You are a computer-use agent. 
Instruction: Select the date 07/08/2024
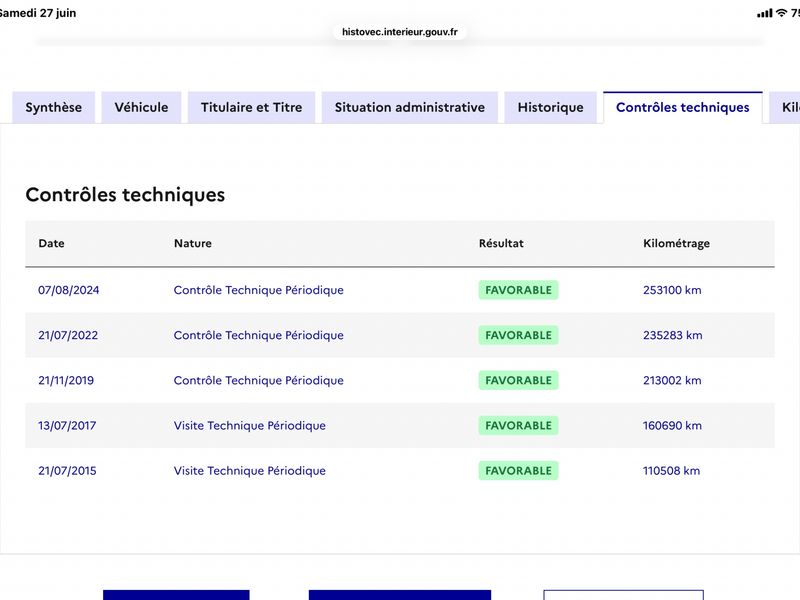pos(68,290)
